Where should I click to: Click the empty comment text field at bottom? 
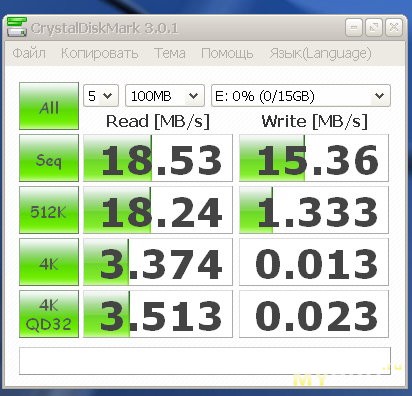click(205, 361)
